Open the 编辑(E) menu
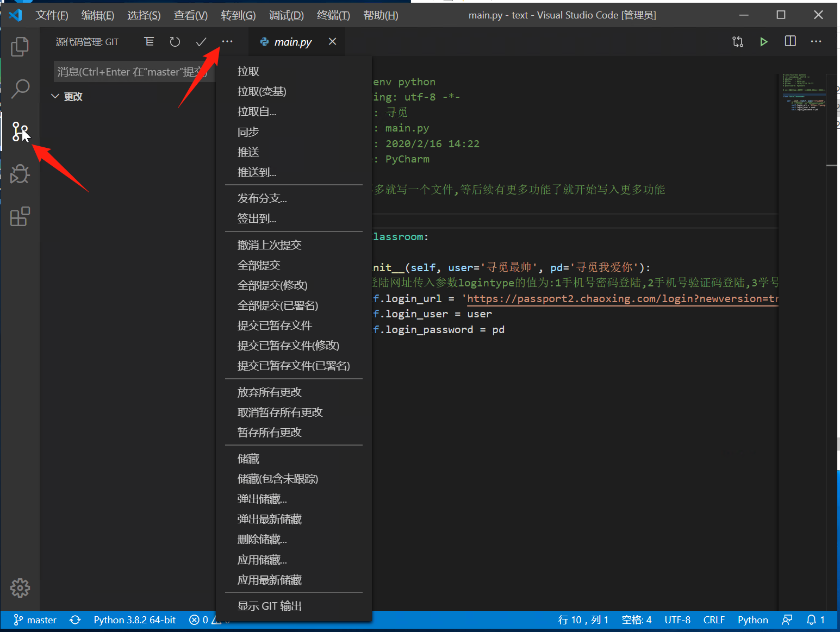 tap(97, 15)
